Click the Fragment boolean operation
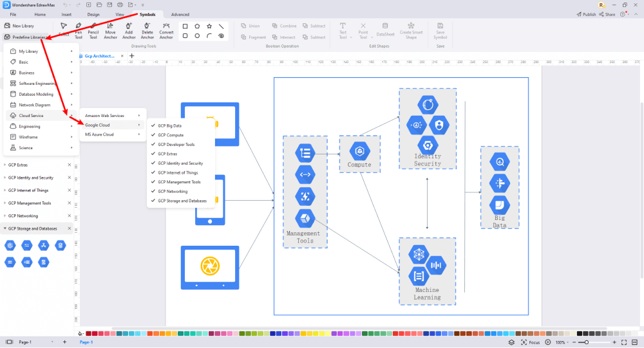This screenshot has width=644, height=348. (x=253, y=37)
